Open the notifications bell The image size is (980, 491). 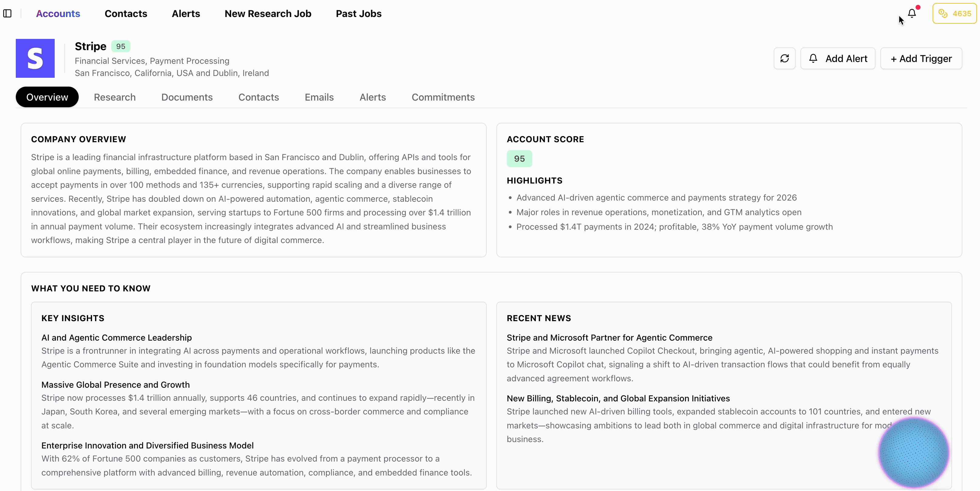coord(912,13)
